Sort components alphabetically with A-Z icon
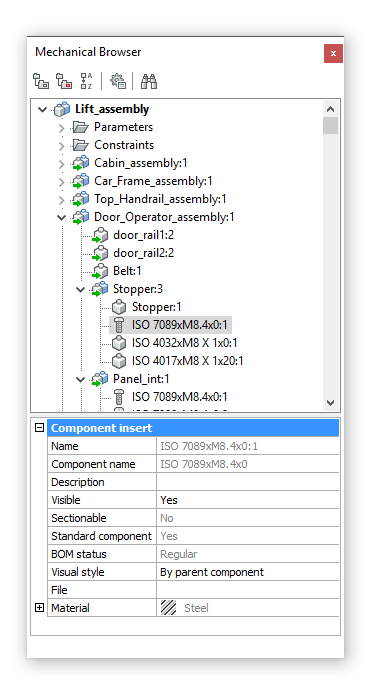370x692 pixels. [x=87, y=81]
